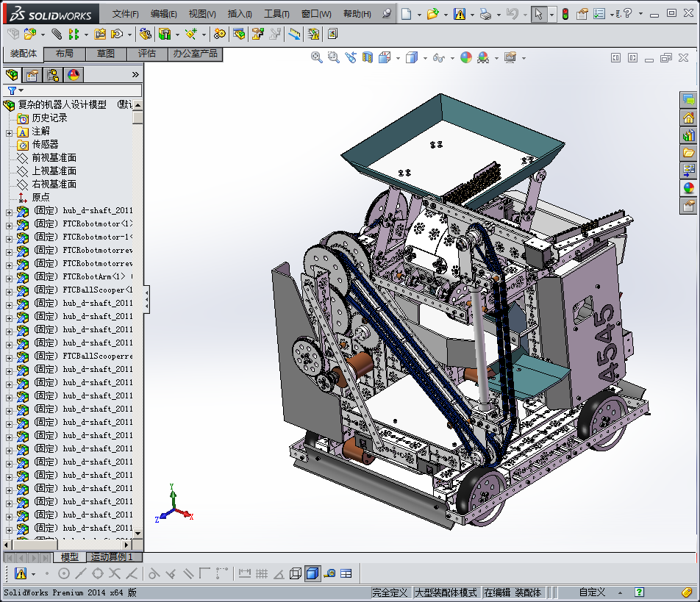Click the 自定义 units button in status bar

point(592,592)
